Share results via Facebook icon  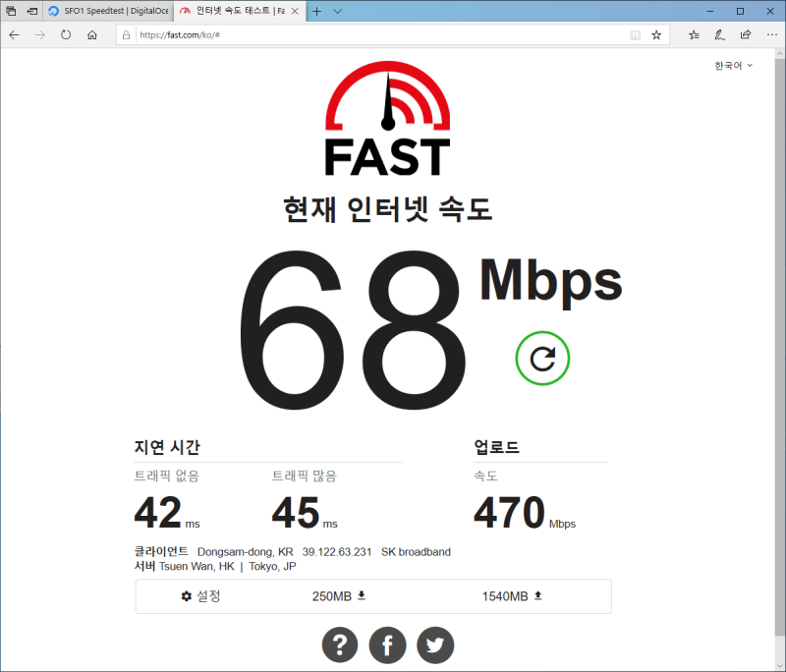[387, 644]
